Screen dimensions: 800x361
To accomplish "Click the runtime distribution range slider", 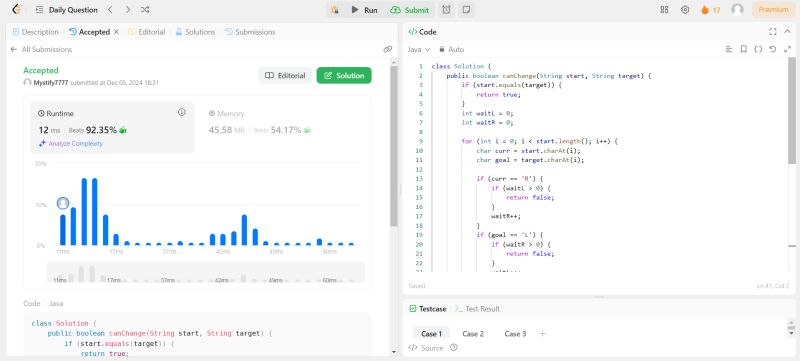I will point(206,272).
